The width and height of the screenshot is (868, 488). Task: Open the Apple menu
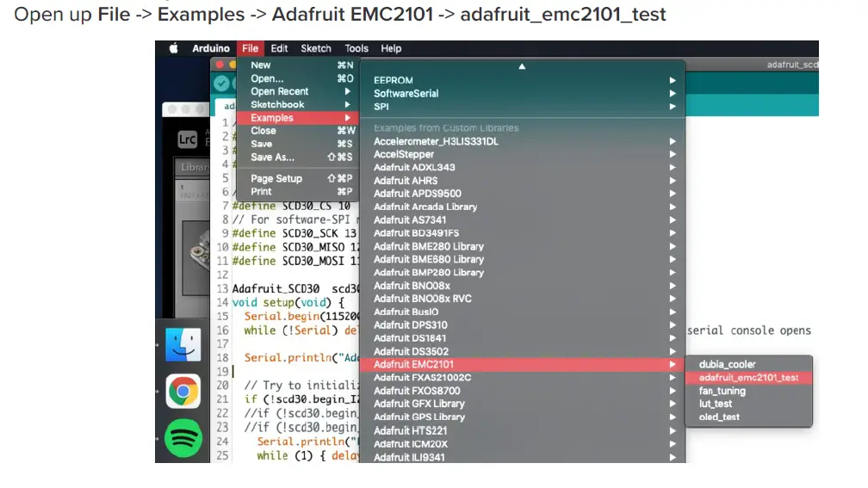(173, 49)
